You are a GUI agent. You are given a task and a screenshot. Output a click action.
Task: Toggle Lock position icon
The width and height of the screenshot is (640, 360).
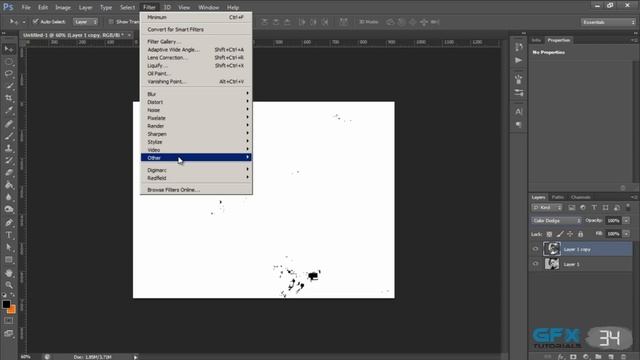coord(570,234)
